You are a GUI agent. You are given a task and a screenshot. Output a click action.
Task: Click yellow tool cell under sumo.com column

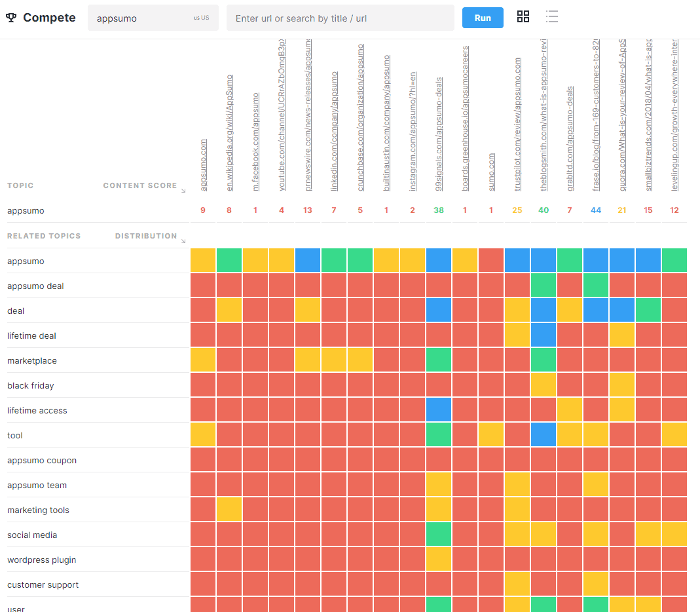tap(491, 434)
